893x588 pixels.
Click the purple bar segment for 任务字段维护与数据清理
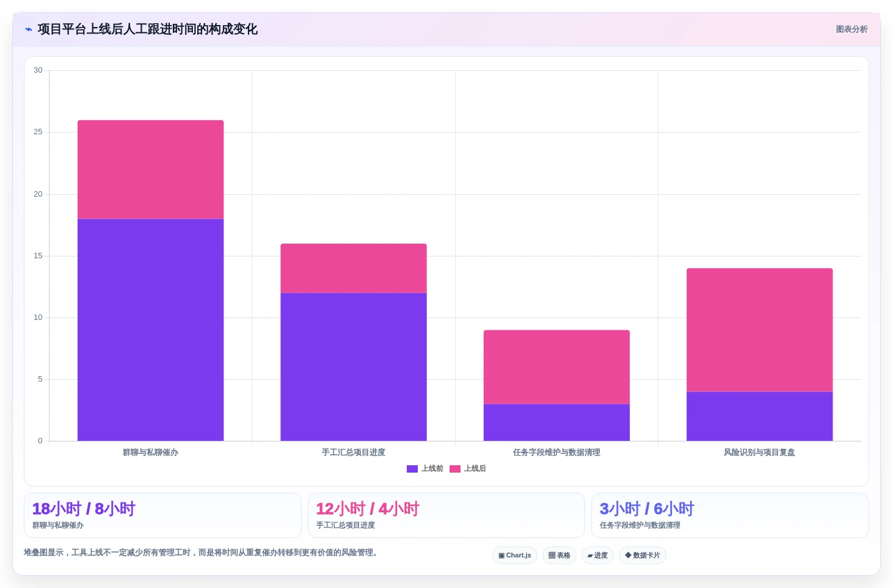(556, 423)
